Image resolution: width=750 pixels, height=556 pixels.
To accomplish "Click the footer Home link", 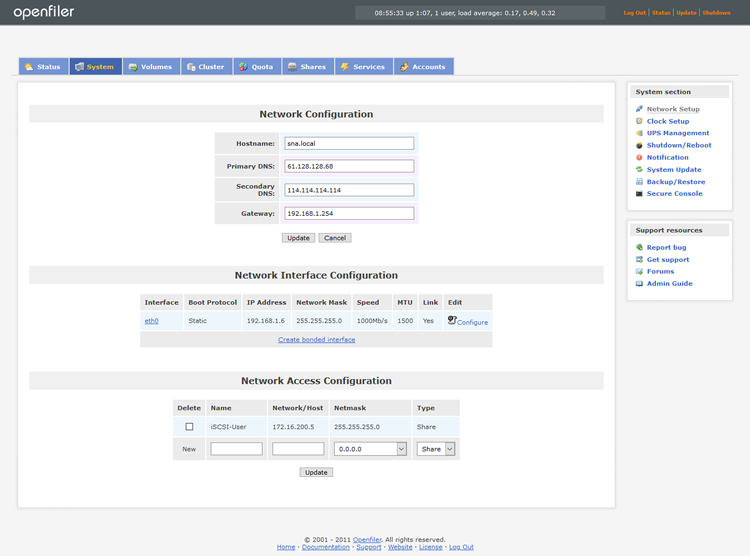I will (286, 547).
